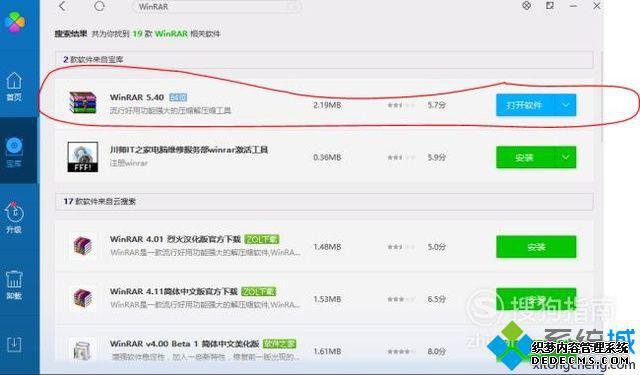This screenshot has width=640, height=375.
Task: Expand dropdown arrow on blue open-software button
Action: pyautogui.click(x=566, y=105)
